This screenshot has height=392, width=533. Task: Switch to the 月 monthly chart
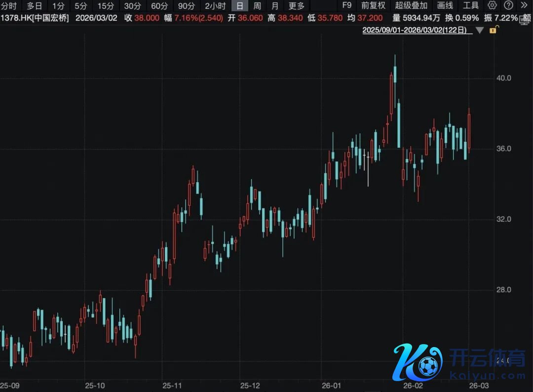pyautogui.click(x=274, y=6)
